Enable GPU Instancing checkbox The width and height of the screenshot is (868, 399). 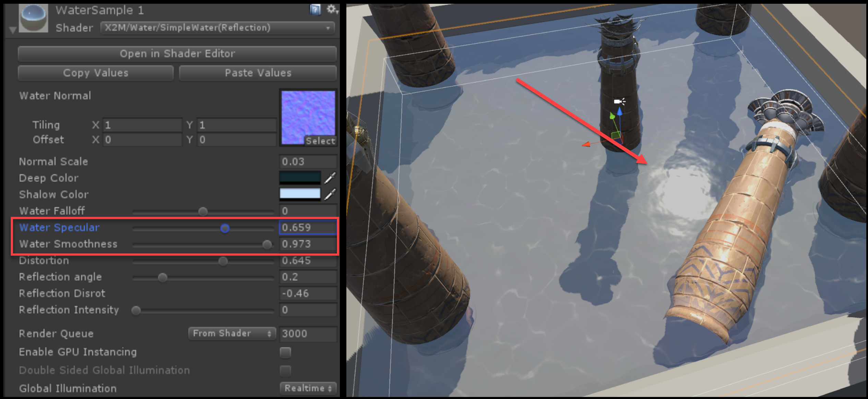pyautogui.click(x=285, y=352)
